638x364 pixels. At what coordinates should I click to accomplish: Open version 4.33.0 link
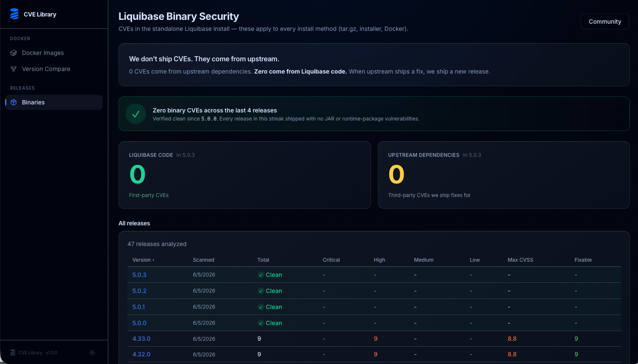click(x=141, y=339)
